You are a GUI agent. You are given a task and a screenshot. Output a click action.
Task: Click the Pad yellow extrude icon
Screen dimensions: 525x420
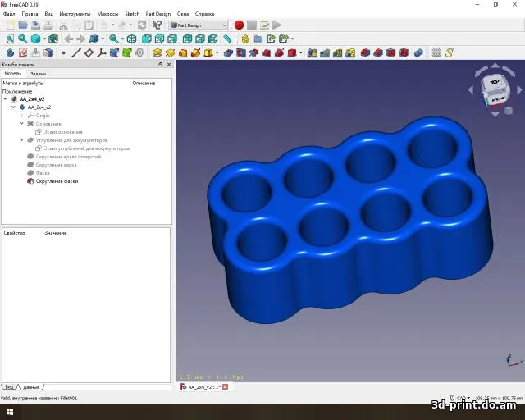click(157, 53)
